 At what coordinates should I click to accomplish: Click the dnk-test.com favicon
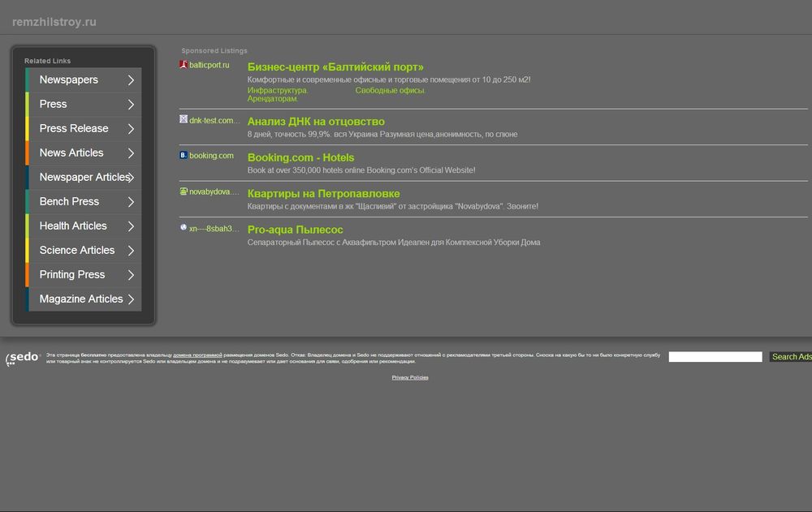click(x=184, y=119)
